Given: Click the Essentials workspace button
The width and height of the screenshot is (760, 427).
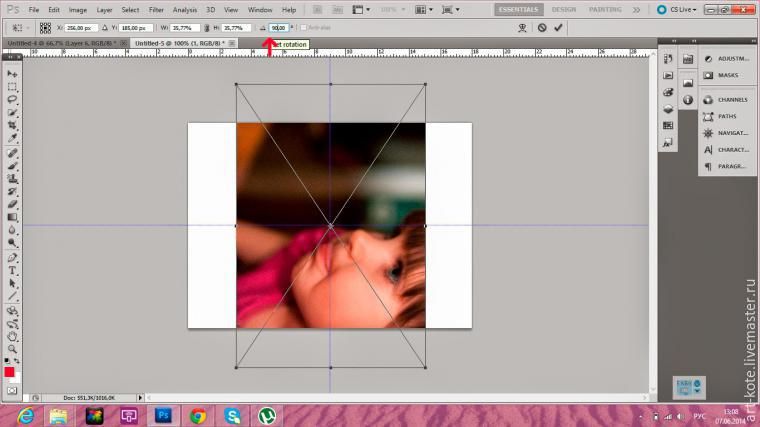Looking at the screenshot, I should pyautogui.click(x=519, y=9).
